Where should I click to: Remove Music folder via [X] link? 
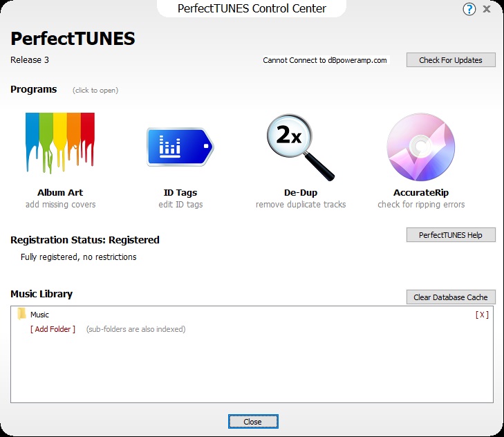coord(482,315)
